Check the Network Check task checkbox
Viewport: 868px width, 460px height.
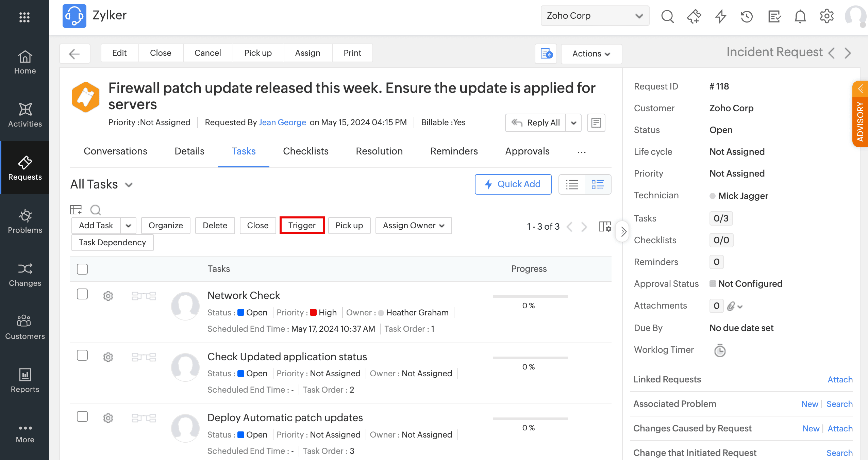point(82,294)
